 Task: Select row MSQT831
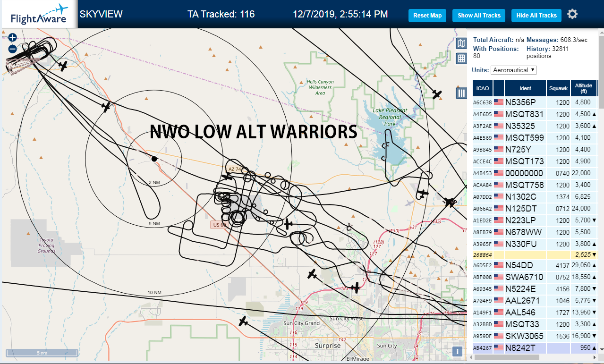(x=536, y=114)
